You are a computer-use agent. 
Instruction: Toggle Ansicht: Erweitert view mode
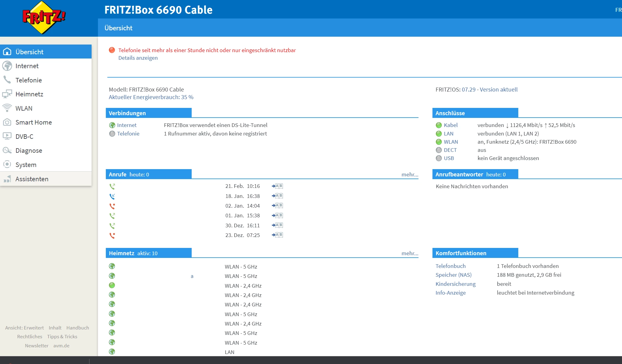click(x=24, y=328)
